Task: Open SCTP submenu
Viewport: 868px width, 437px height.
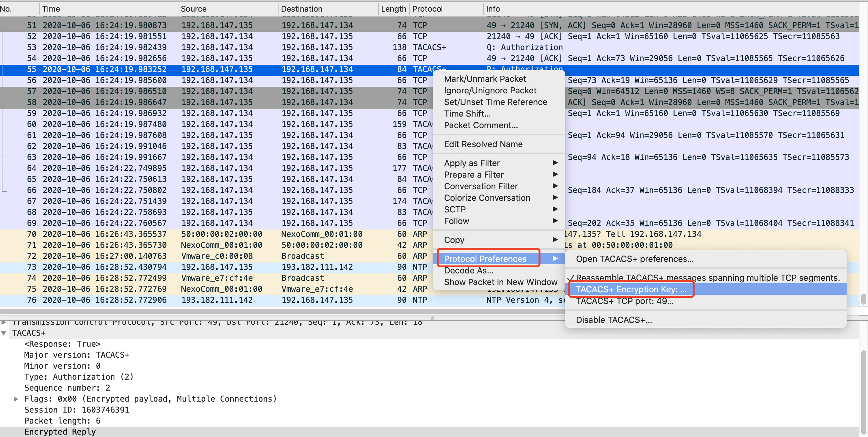Action: [498, 209]
